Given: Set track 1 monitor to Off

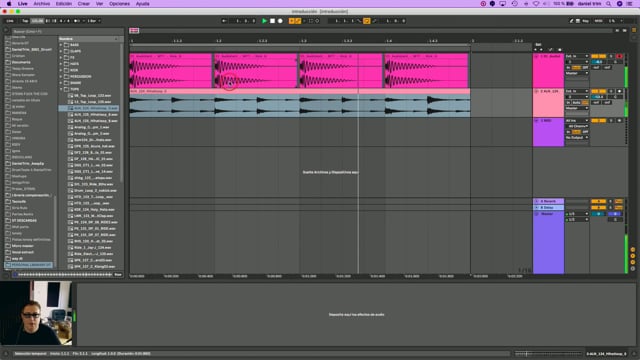Looking at the screenshot, I should pyautogui.click(x=585, y=68).
